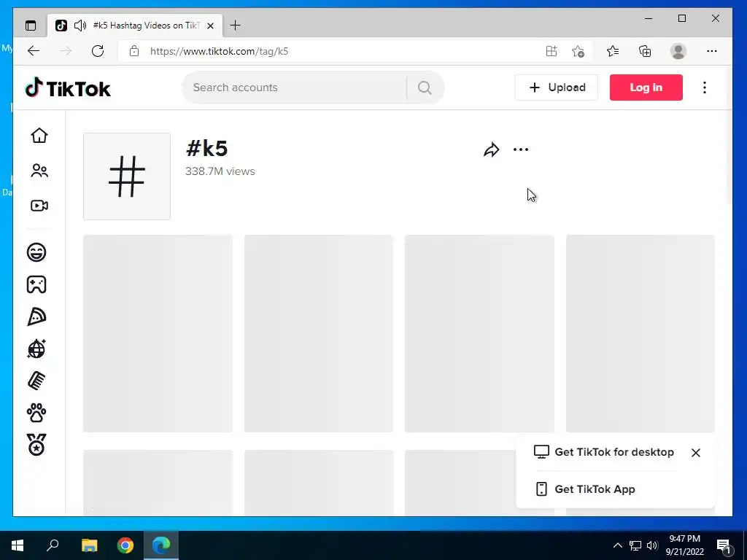Open first video placeholder in top row

(x=158, y=333)
